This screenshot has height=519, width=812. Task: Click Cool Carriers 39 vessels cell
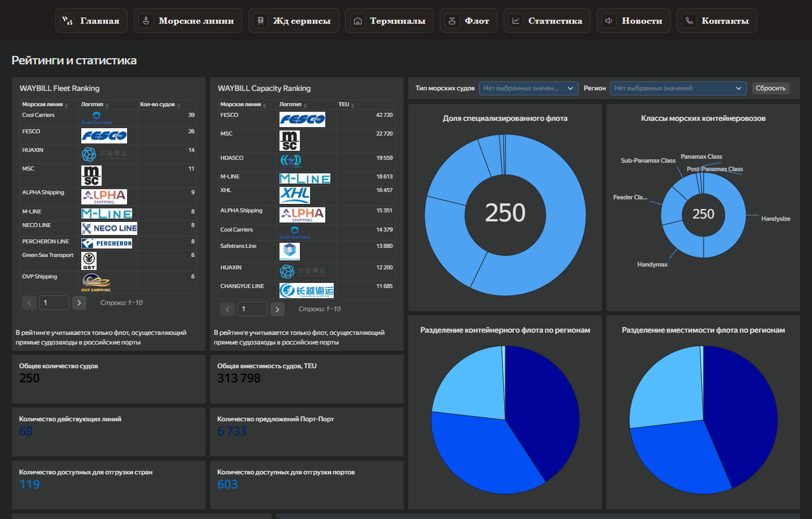tap(167, 118)
